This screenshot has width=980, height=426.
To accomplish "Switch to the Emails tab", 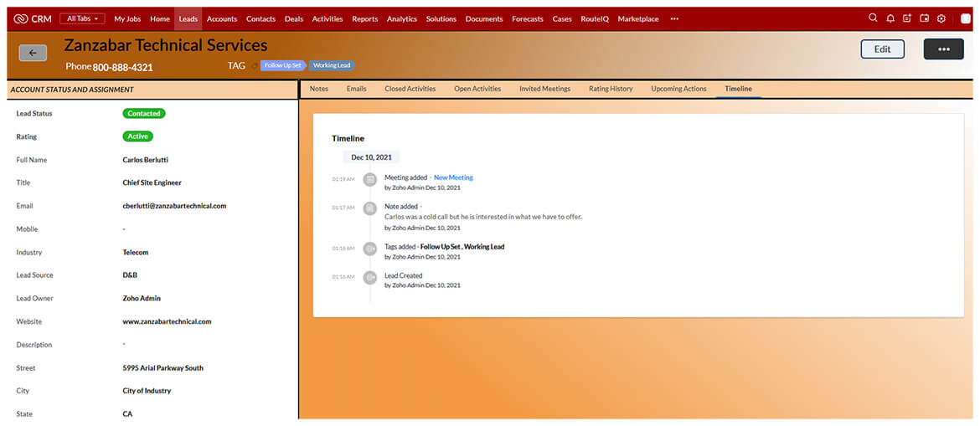I will point(356,89).
